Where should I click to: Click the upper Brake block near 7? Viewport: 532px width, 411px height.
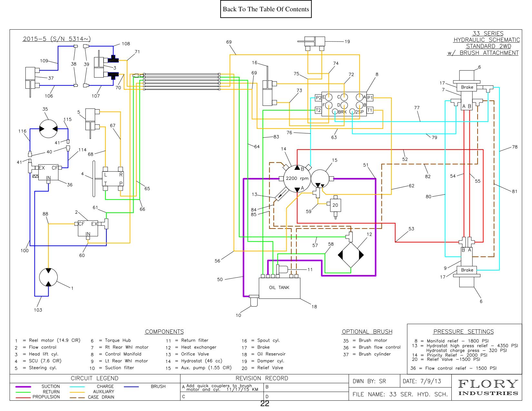click(467, 87)
